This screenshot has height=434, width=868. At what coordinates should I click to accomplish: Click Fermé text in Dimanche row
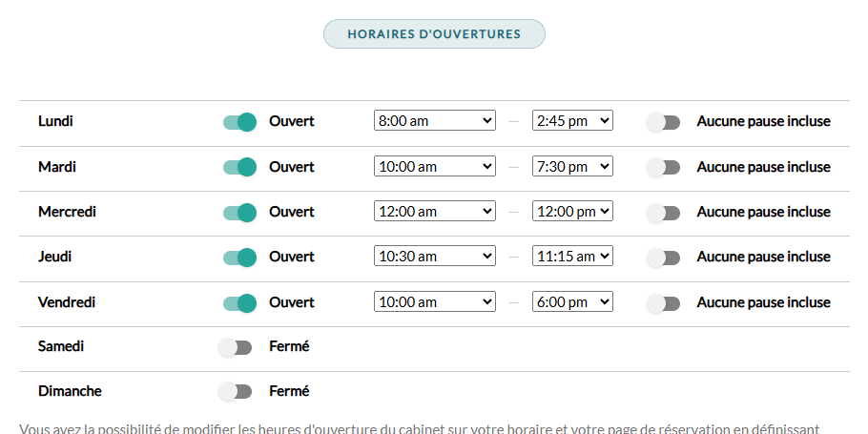click(289, 391)
